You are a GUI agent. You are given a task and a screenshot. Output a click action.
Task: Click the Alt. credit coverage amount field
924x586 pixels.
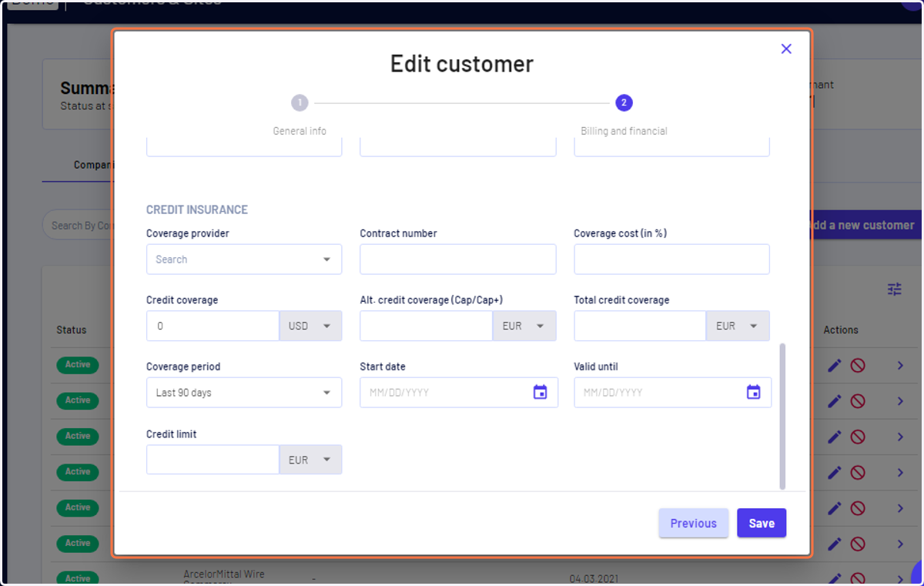point(426,326)
